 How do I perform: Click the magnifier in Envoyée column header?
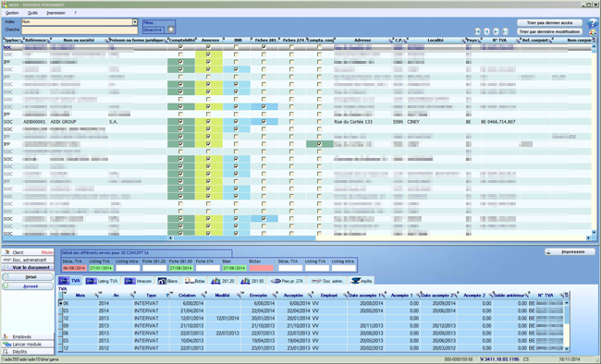point(275,296)
